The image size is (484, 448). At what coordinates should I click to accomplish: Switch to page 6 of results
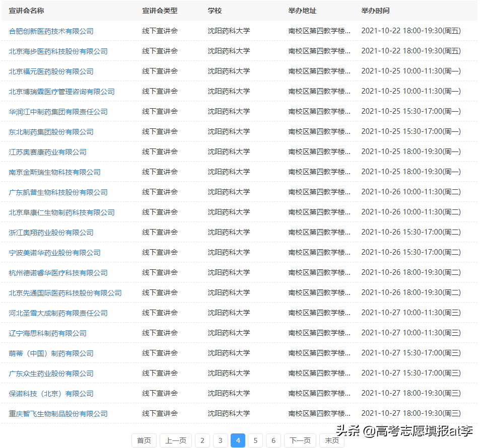(x=273, y=440)
